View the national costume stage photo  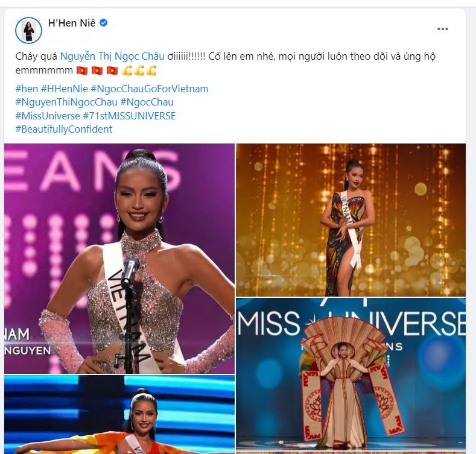click(351, 374)
